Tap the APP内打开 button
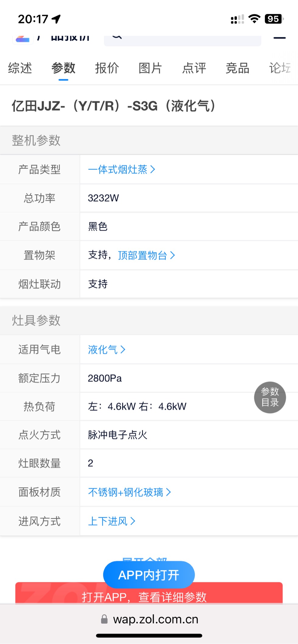The height and width of the screenshot is (644, 298). (149, 575)
